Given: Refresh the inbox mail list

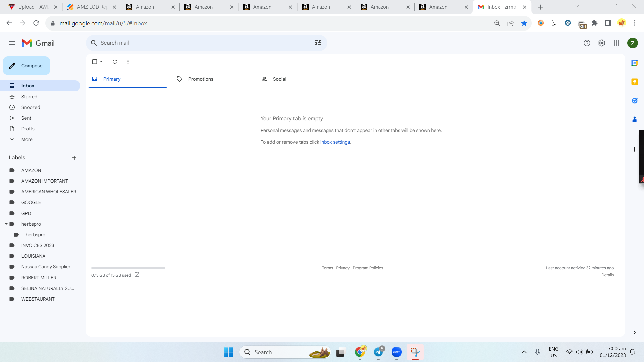Looking at the screenshot, I should coord(115,62).
